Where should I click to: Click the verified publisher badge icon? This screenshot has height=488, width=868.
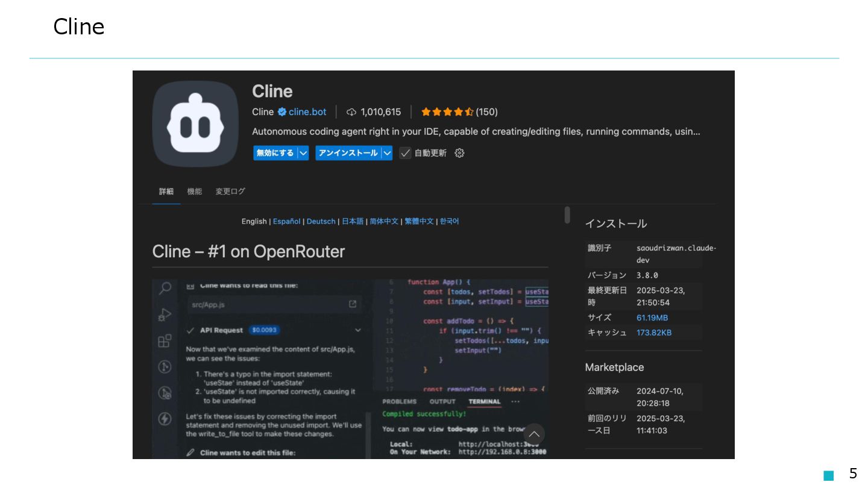pos(281,111)
